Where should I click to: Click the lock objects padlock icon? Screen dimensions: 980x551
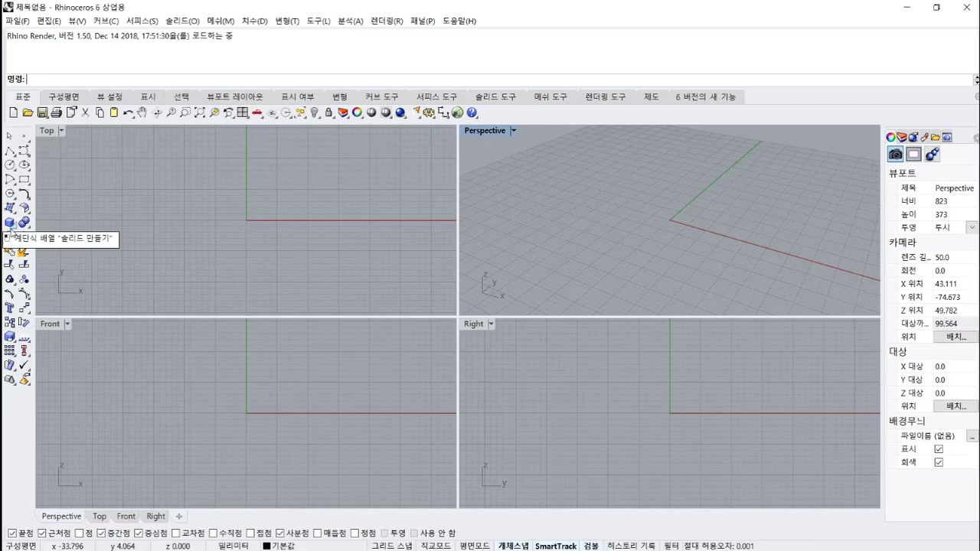(x=328, y=112)
